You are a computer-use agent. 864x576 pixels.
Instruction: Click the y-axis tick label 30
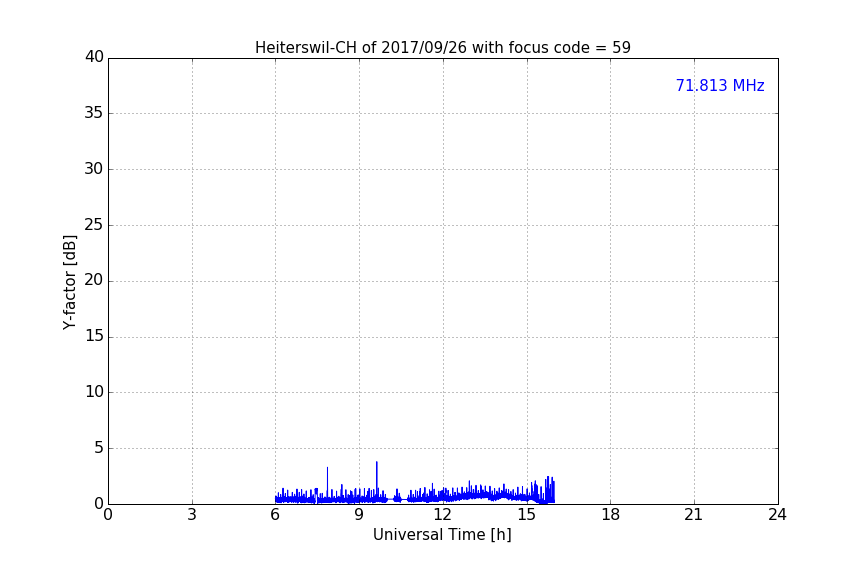(94, 169)
